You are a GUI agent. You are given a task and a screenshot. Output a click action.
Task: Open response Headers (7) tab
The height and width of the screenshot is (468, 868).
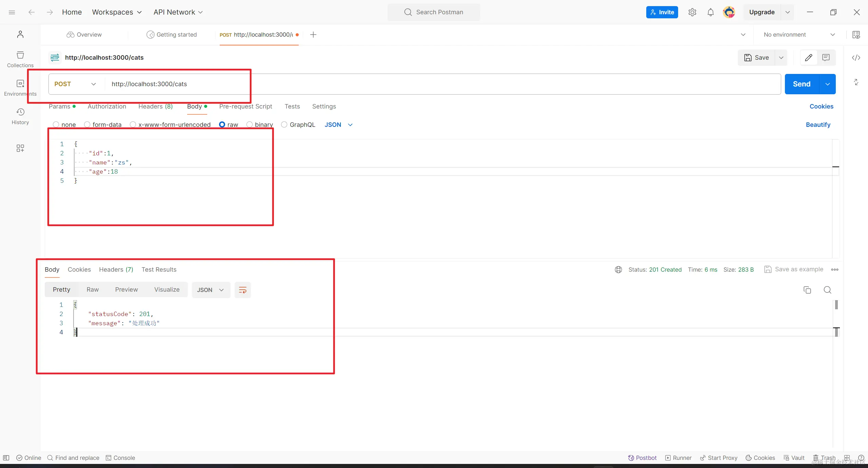[x=116, y=270]
